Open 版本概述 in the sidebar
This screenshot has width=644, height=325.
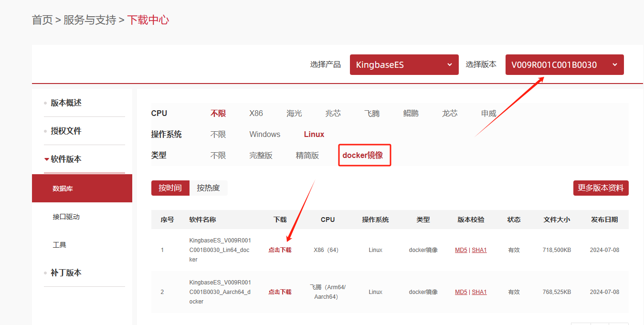(66, 103)
